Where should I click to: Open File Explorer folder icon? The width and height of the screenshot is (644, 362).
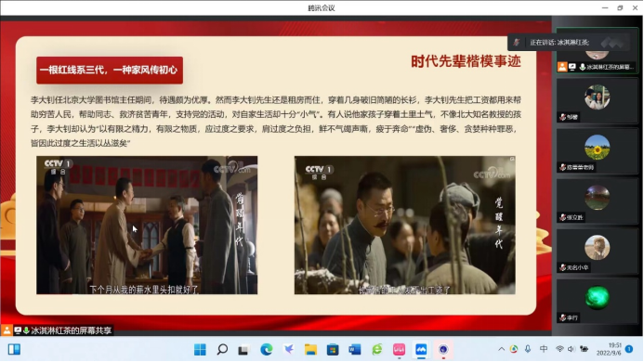[x=310, y=350]
